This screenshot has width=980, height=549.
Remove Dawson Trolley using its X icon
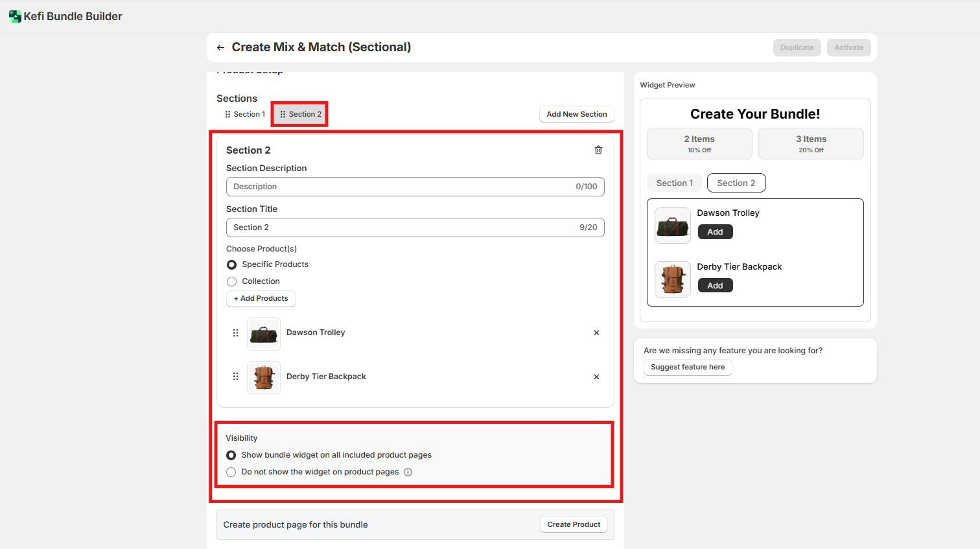click(x=596, y=333)
